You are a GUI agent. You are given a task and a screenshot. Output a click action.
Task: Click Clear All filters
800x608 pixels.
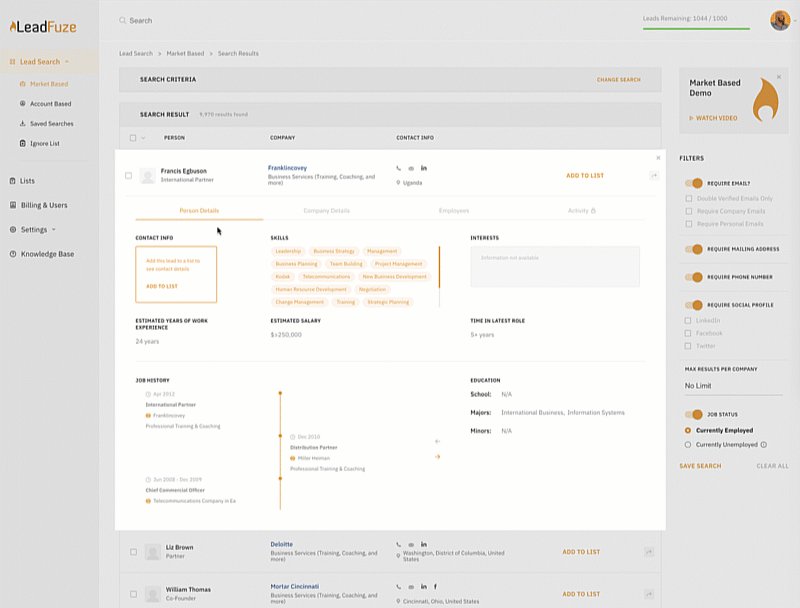pyautogui.click(x=772, y=466)
